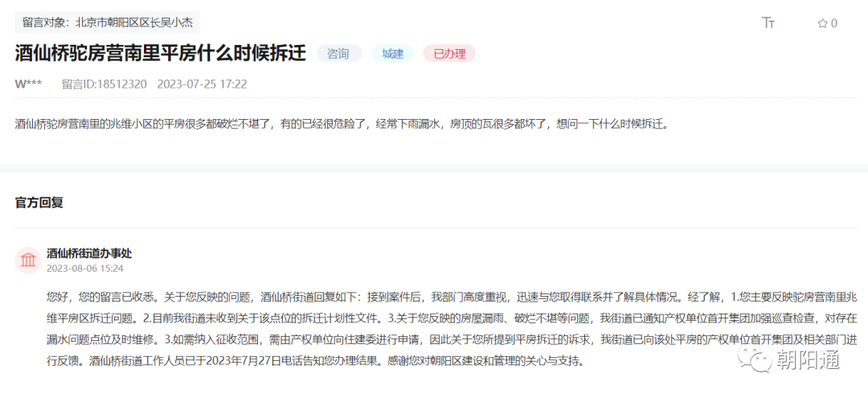The width and height of the screenshot is (868, 398).
Task: Click the message ID 18512320
Action: coord(104,84)
